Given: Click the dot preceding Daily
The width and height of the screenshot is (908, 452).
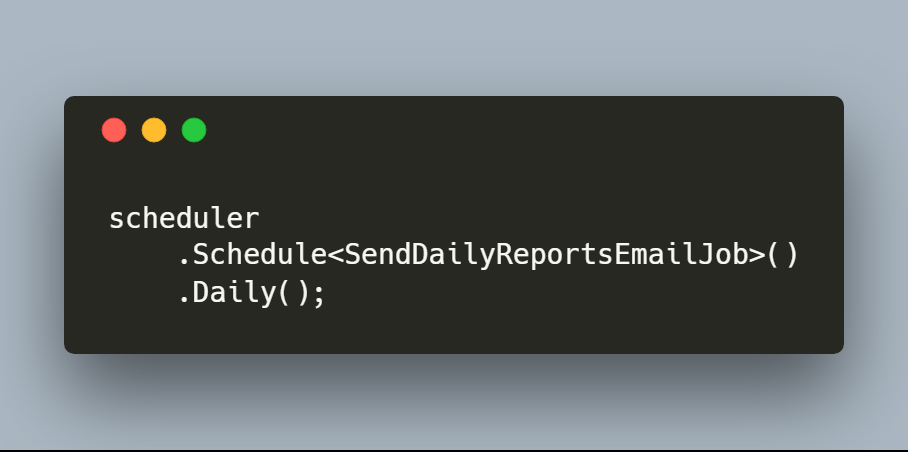Looking at the screenshot, I should pyautogui.click(x=184, y=300).
